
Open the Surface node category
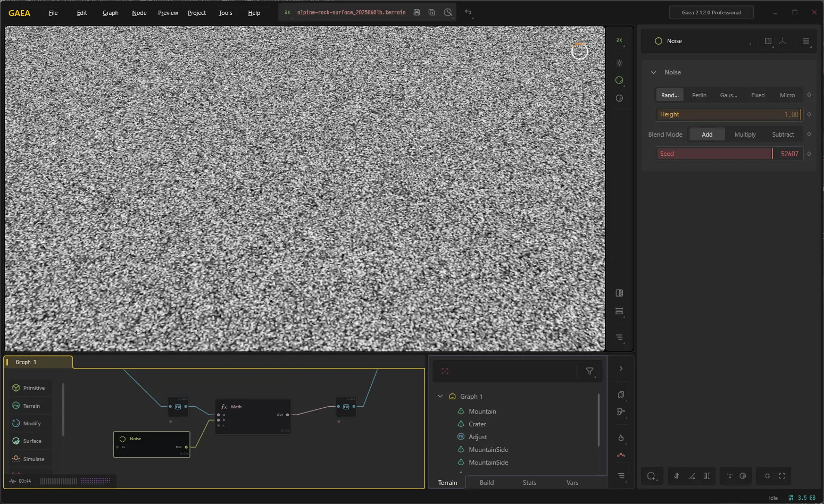click(x=29, y=441)
